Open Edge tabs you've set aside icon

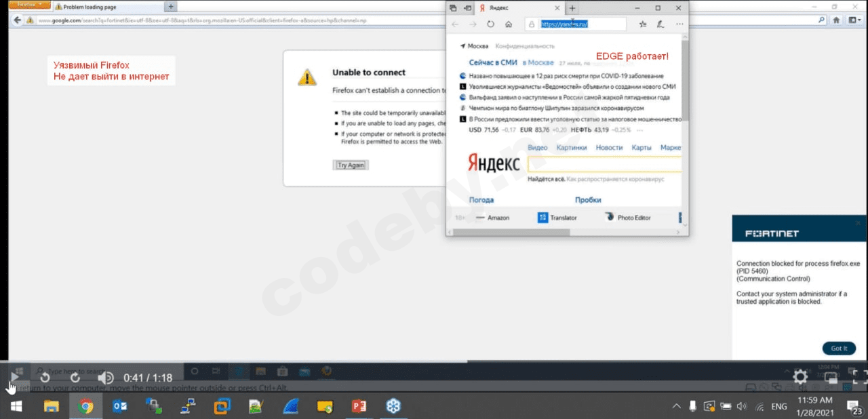[x=453, y=7]
